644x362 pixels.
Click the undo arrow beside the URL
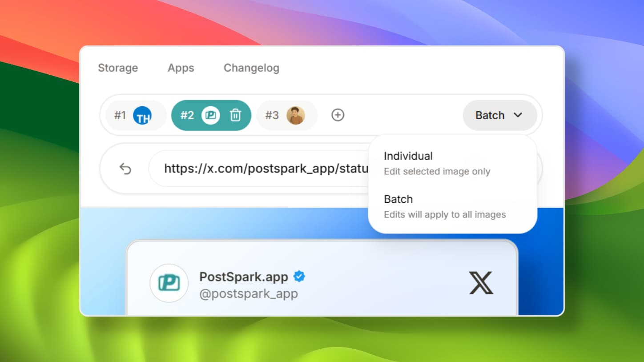coord(125,169)
